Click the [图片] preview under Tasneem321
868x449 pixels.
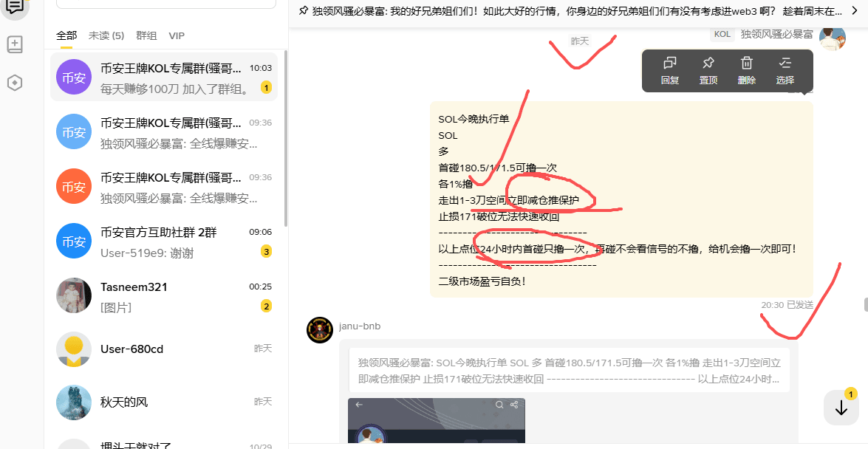coord(116,308)
